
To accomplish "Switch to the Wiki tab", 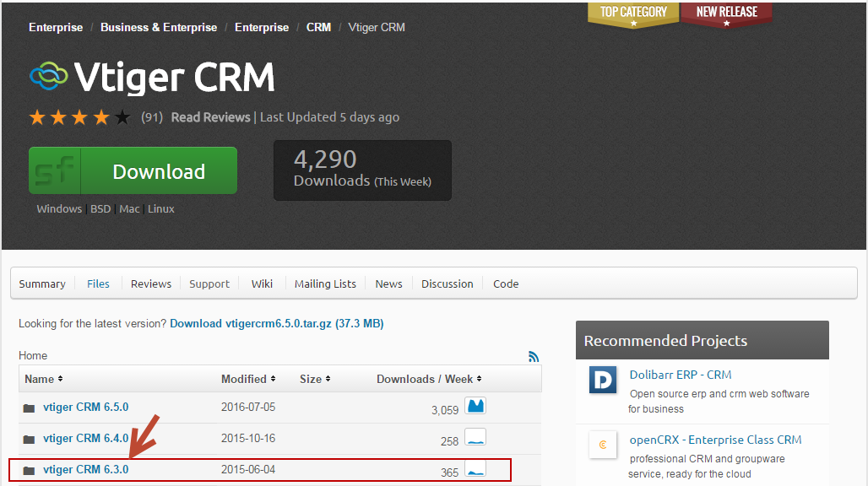I will (262, 283).
